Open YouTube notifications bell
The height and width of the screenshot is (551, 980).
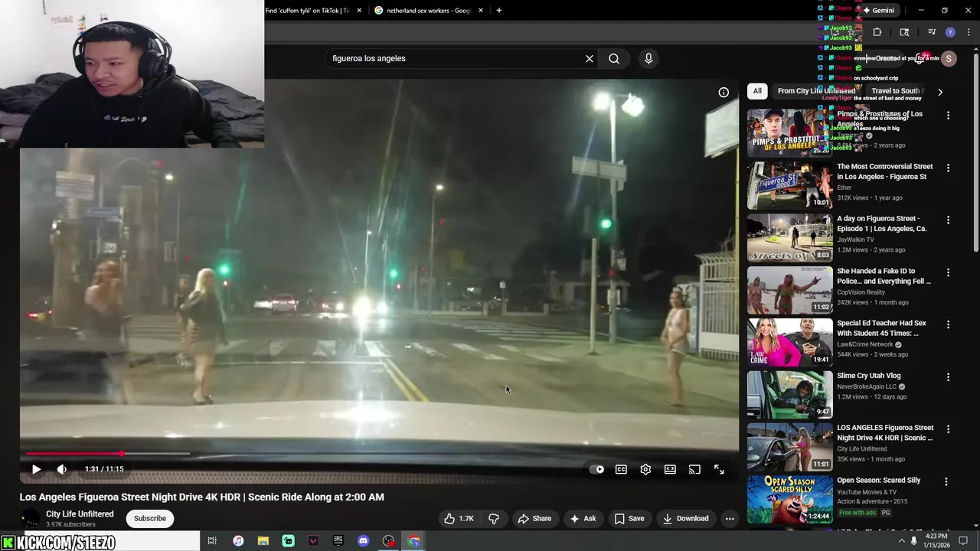coord(920,59)
